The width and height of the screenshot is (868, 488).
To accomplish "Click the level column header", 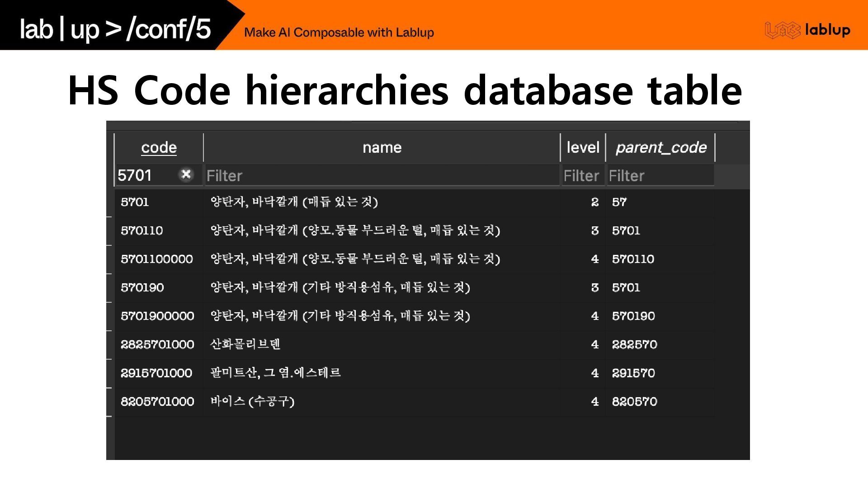I will point(583,148).
